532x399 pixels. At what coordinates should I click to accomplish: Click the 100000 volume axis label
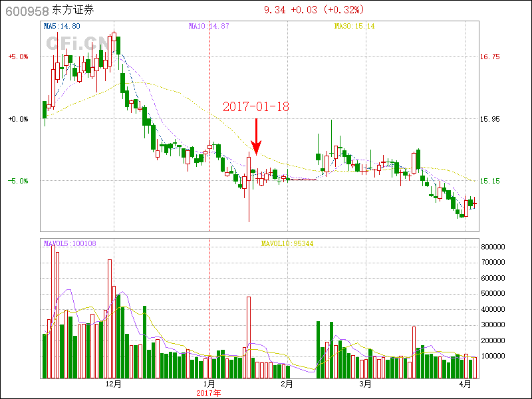click(x=493, y=356)
